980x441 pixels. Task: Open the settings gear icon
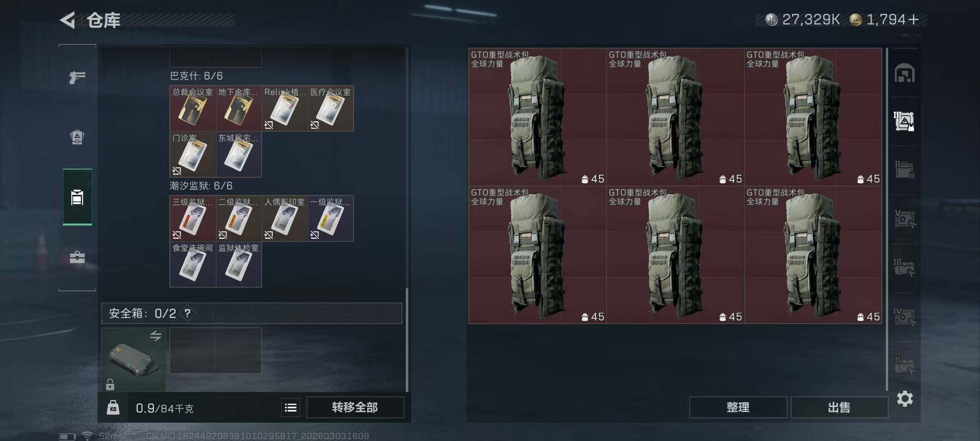point(904,399)
